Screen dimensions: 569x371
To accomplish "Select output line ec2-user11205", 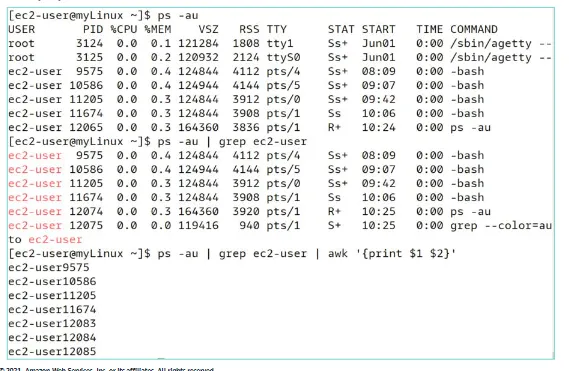I will [x=52, y=295].
